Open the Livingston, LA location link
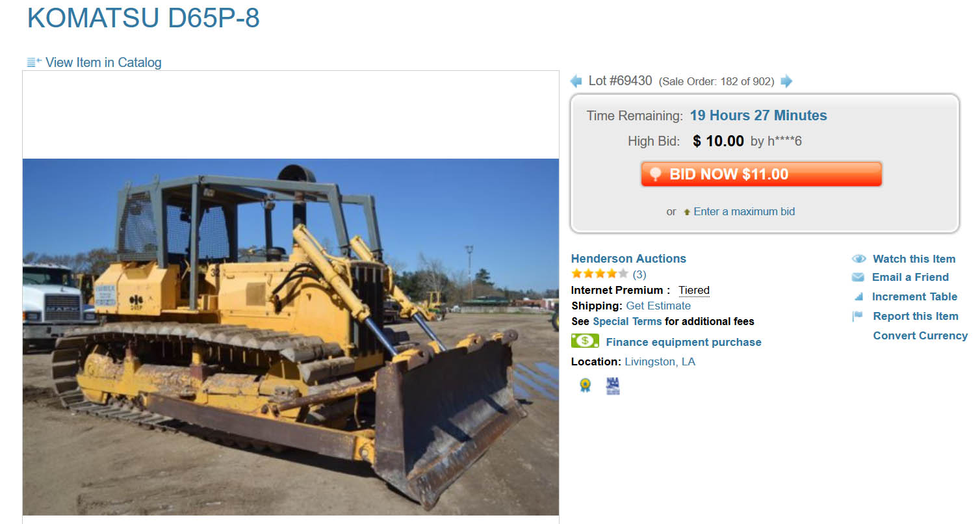The image size is (980, 524). tap(660, 361)
